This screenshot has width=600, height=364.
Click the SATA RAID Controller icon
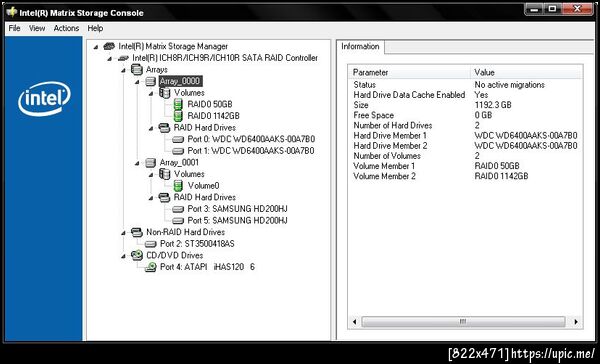[x=123, y=58]
